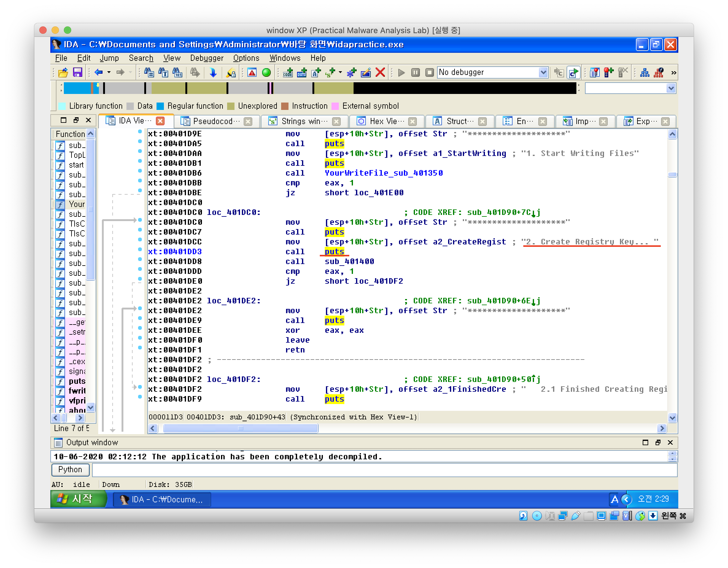Image resolution: width=728 pixels, height=568 pixels.
Task: Click blue down arrow jump icon
Action: 213,72
